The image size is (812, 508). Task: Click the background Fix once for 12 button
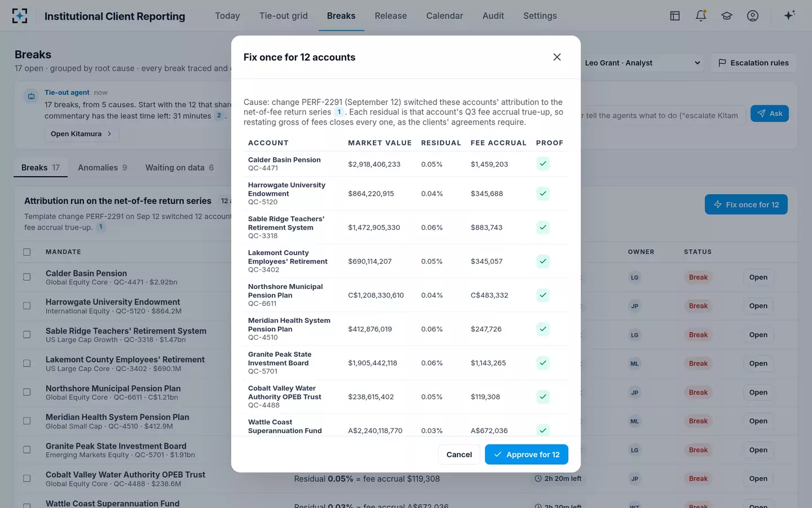[x=746, y=204]
